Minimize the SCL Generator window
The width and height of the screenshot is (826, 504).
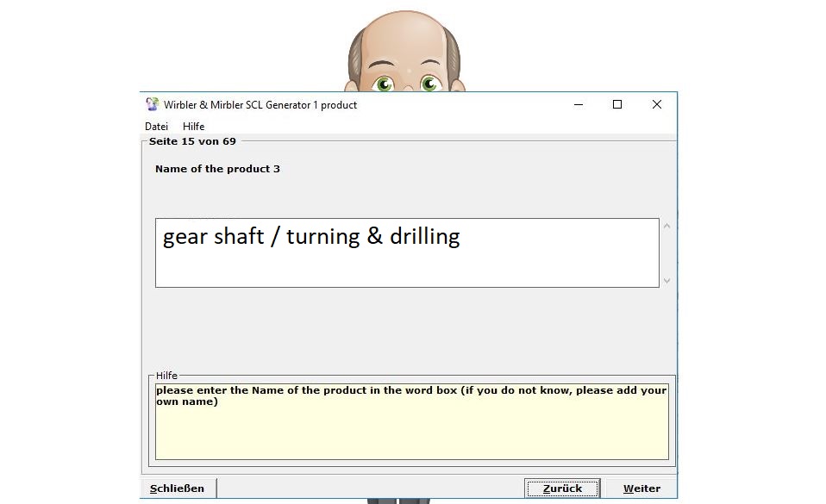pyautogui.click(x=577, y=104)
